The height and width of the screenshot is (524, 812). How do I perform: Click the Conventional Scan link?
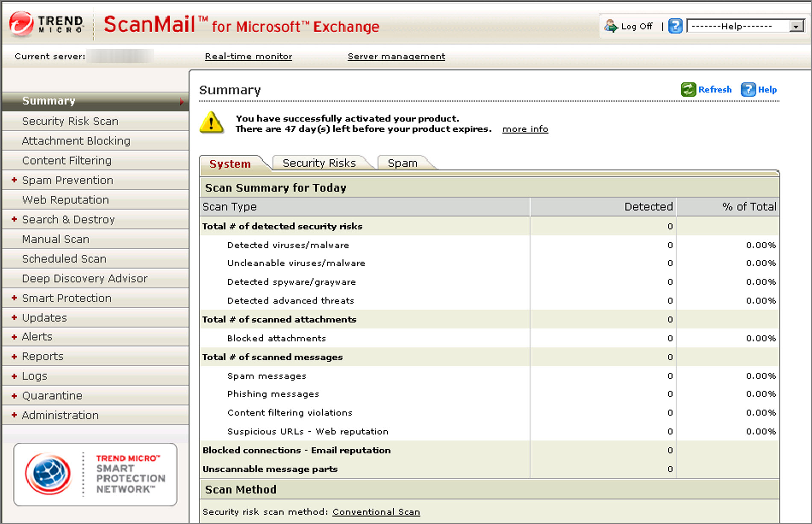click(x=376, y=512)
